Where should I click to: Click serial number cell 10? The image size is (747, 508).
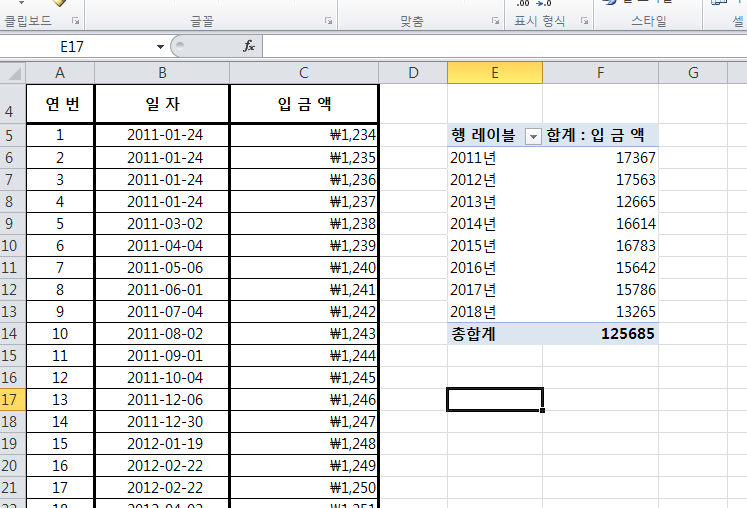(x=61, y=334)
